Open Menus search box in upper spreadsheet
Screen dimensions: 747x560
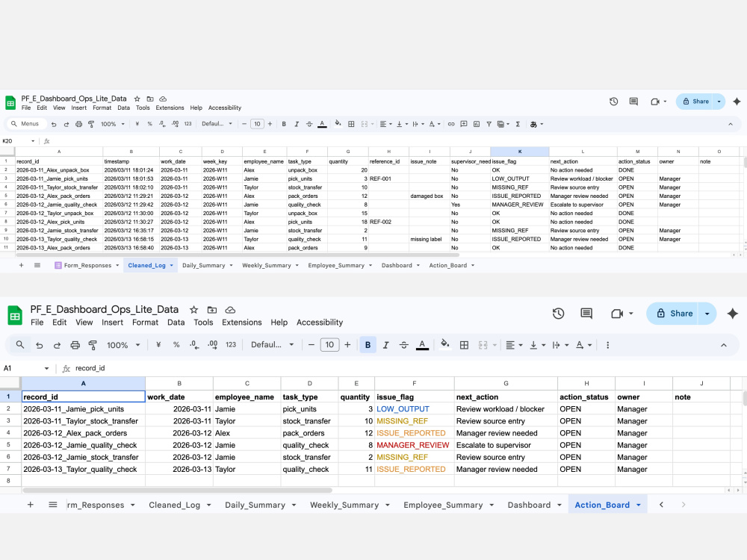(x=27, y=124)
